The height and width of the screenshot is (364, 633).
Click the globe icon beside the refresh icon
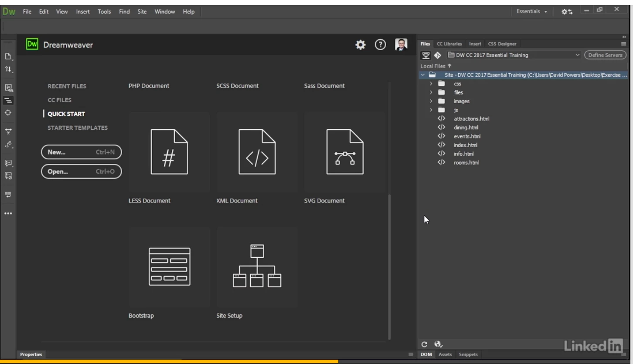tap(438, 345)
